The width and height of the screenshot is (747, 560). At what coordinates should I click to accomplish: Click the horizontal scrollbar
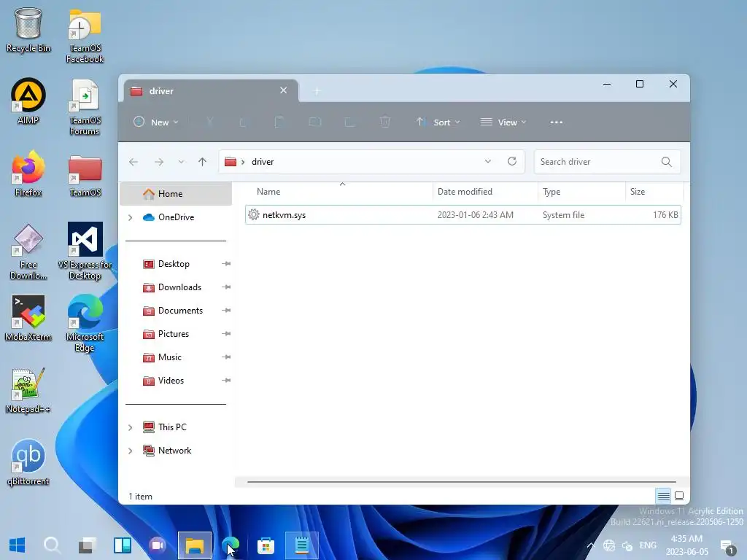pyautogui.click(x=461, y=482)
